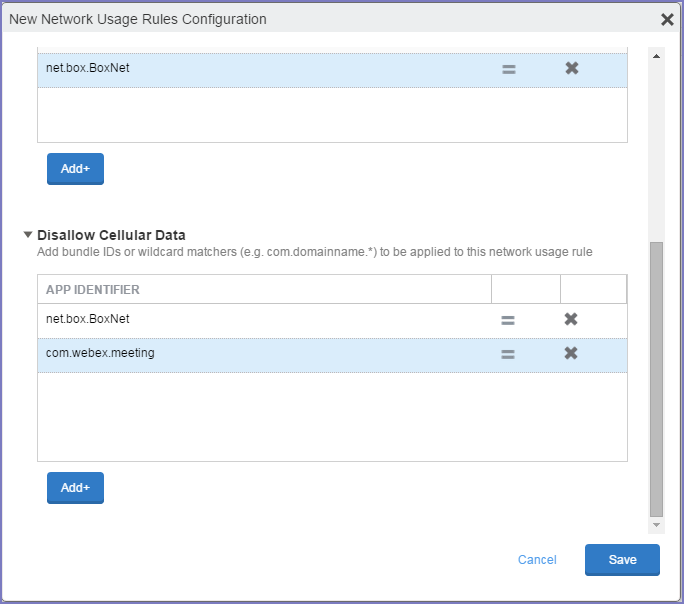This screenshot has height=604, width=684.
Task: Select net.box.BoxNet in Disallow Cellular Data list
Action: [88, 319]
